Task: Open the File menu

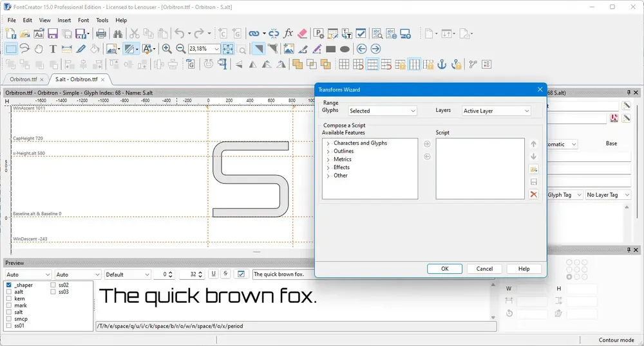Action: (12, 20)
